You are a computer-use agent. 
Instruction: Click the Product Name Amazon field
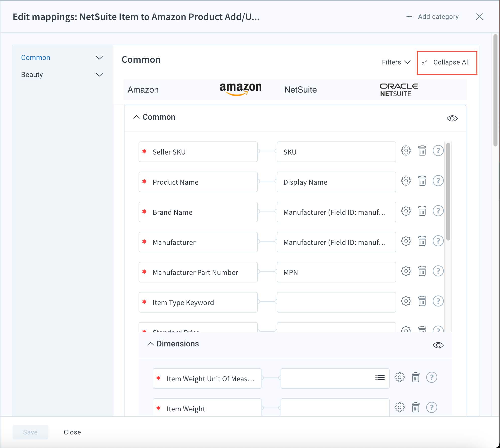click(198, 182)
